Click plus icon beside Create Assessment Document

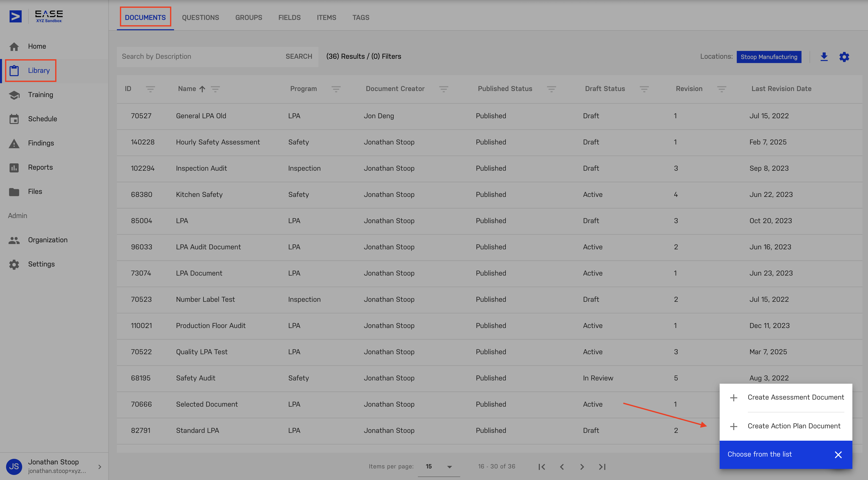[733, 398]
